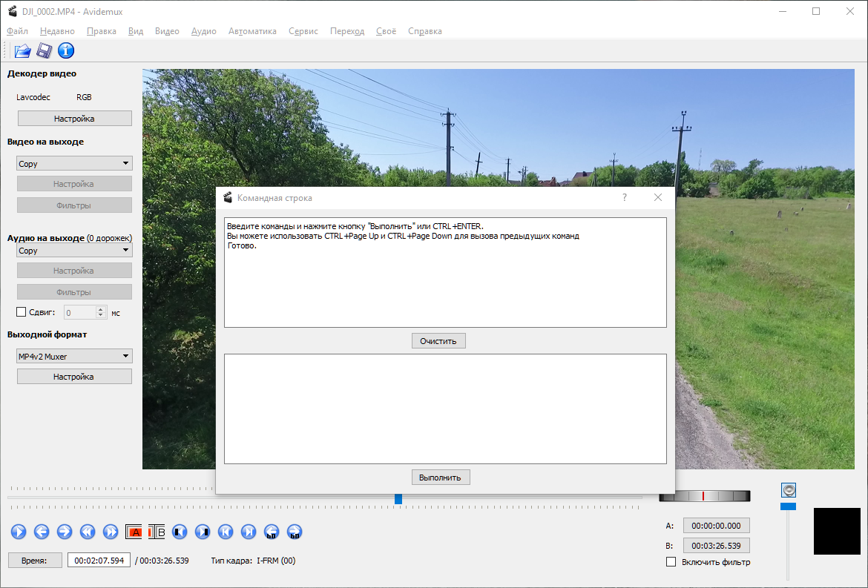Viewport: 868px width, 588px height.
Task: Open the MP4v2 Muxer output format dropdown
Action: point(75,356)
